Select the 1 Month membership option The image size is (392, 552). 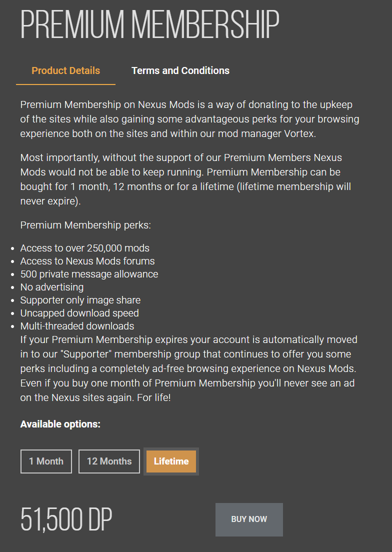point(46,461)
